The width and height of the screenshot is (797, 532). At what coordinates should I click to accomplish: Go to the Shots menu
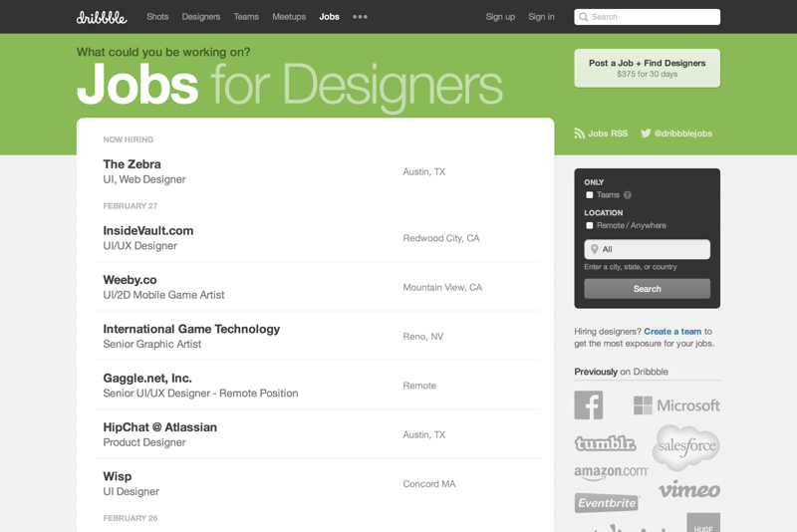pos(157,17)
